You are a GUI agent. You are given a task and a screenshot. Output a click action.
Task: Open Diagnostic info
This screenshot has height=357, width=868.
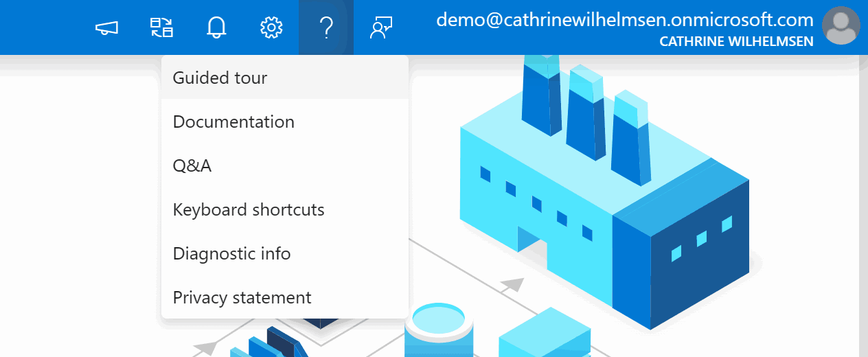pyautogui.click(x=231, y=253)
